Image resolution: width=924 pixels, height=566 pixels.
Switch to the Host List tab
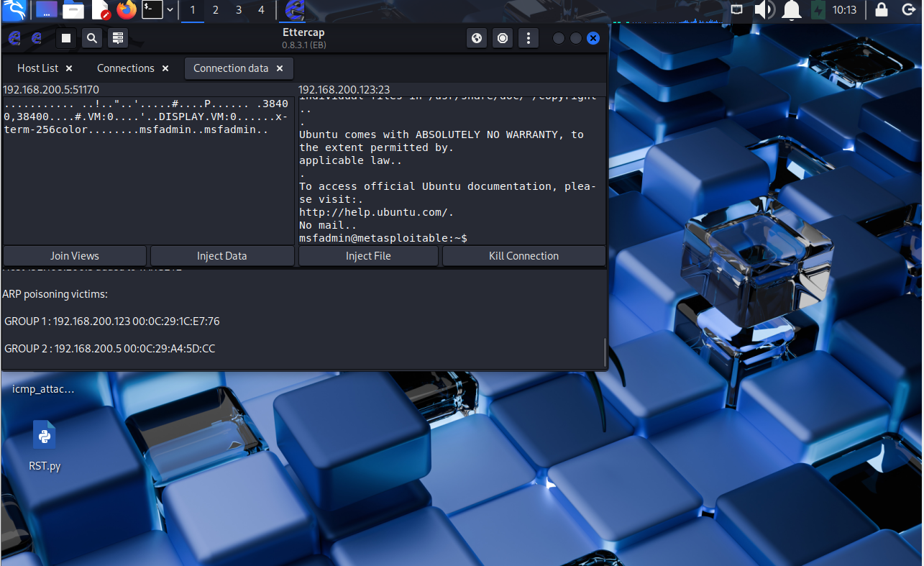38,68
